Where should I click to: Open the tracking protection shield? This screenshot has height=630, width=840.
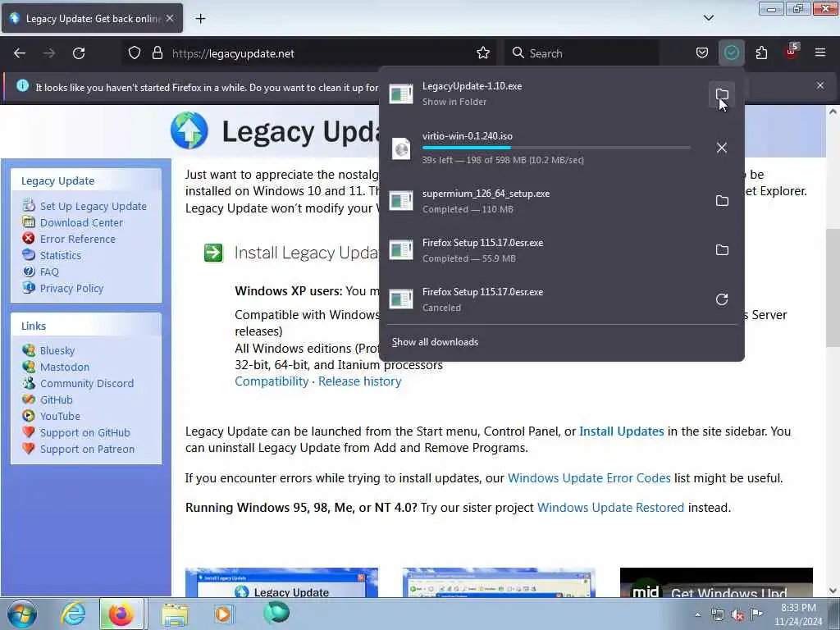(135, 53)
